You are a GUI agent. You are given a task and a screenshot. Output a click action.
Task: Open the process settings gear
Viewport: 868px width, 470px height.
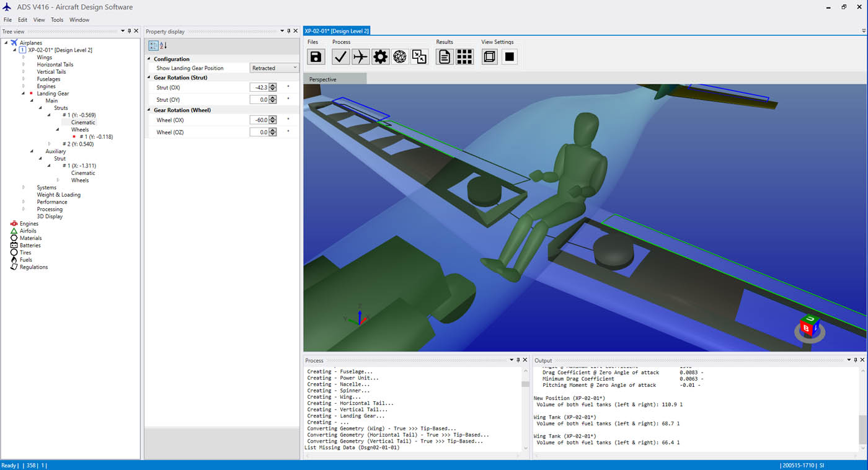[x=380, y=56]
